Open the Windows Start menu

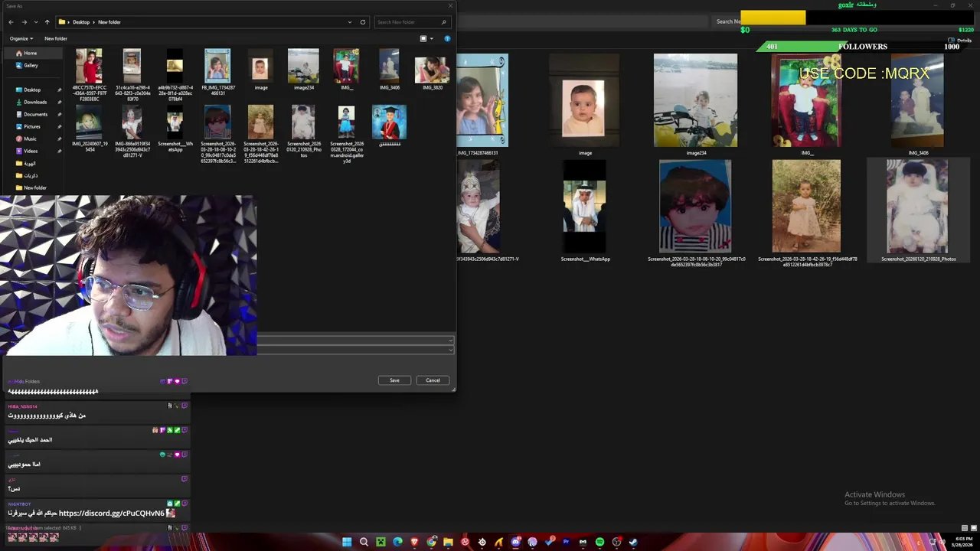tap(347, 542)
